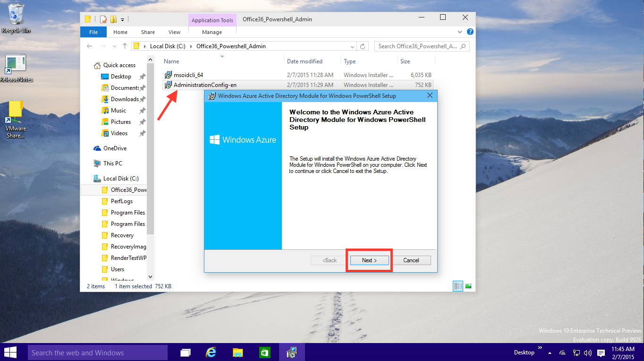Select the Application Tools contextual tab

[212, 20]
